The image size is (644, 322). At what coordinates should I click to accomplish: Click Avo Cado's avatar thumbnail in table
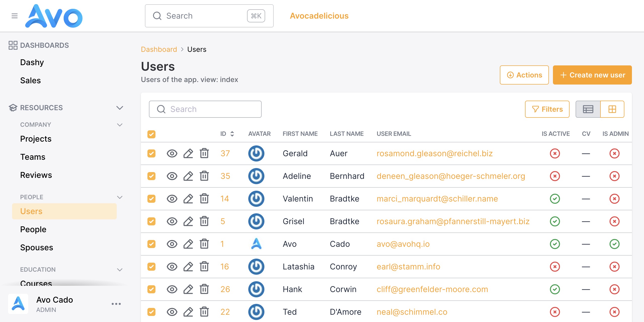click(256, 244)
